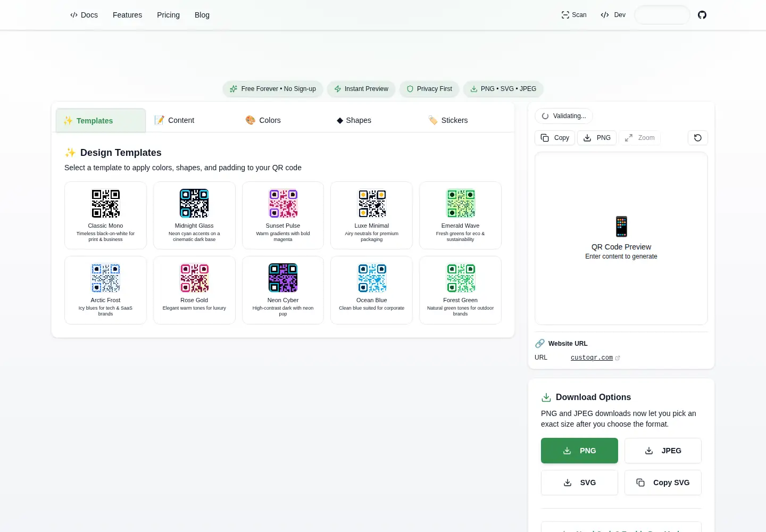Zoom the QR code preview

[x=640, y=138]
